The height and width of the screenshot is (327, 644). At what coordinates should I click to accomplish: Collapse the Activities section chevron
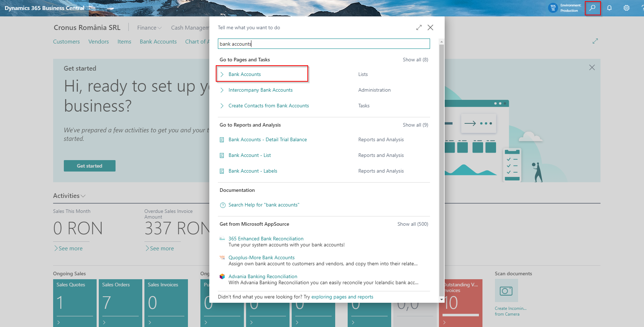[83, 196]
